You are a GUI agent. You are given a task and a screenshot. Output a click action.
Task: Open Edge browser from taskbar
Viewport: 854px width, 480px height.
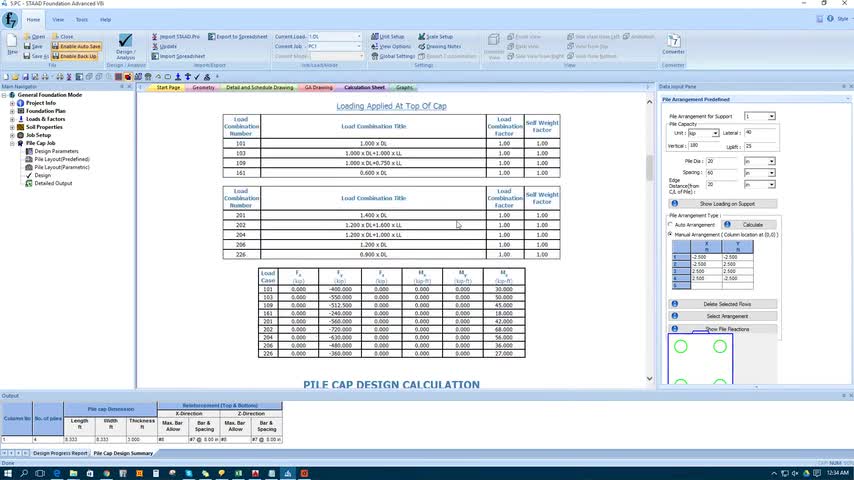tap(57, 473)
